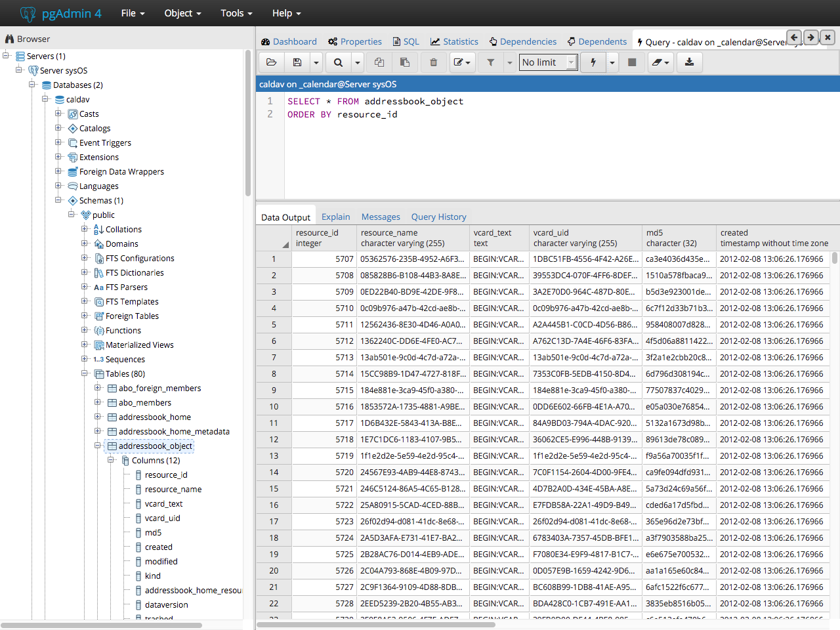This screenshot has height=630, width=840.
Task: Click the Delete trash icon in toolbar
Action: [x=433, y=62]
